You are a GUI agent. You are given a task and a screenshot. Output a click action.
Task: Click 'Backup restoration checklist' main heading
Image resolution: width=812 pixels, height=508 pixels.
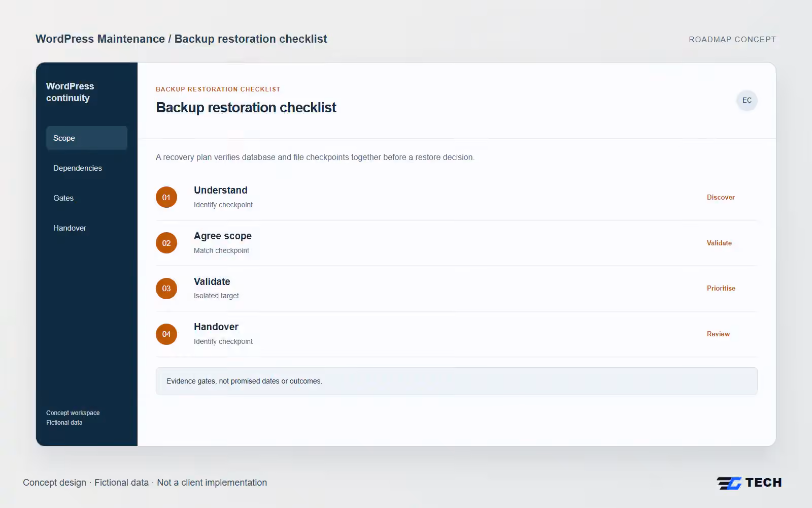click(246, 108)
